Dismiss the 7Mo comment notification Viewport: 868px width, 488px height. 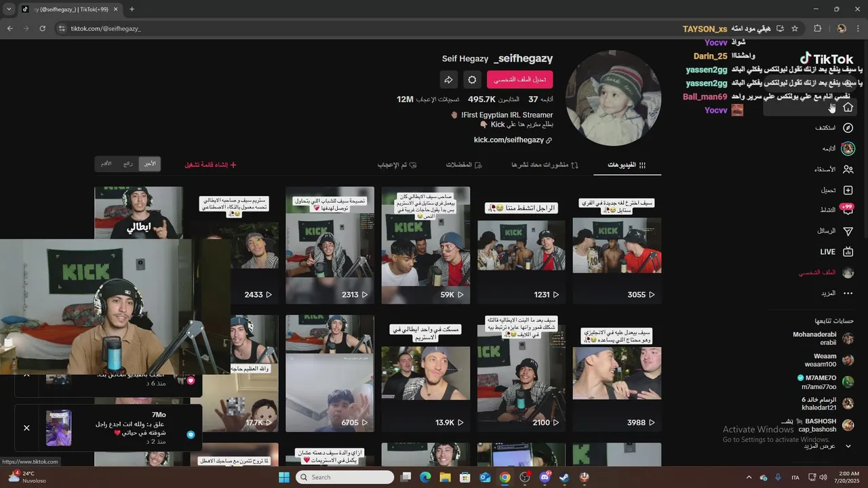pos(26,428)
